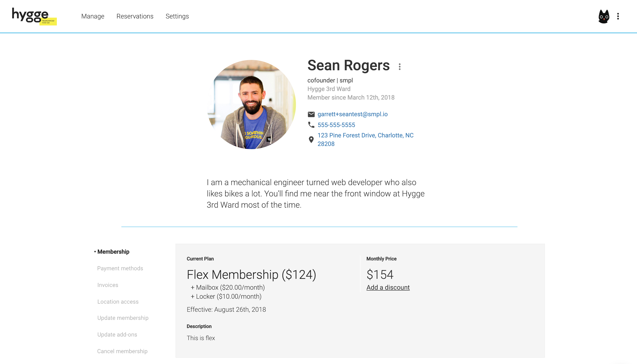Switch to the Invoices section
Screen dimensions: 637x364
108,285
